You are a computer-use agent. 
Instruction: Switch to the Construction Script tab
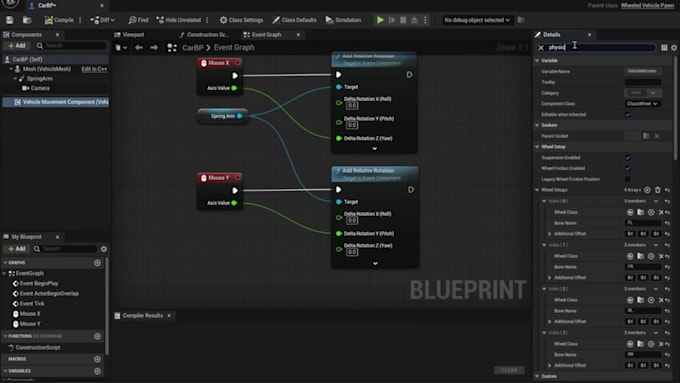pyautogui.click(x=204, y=35)
